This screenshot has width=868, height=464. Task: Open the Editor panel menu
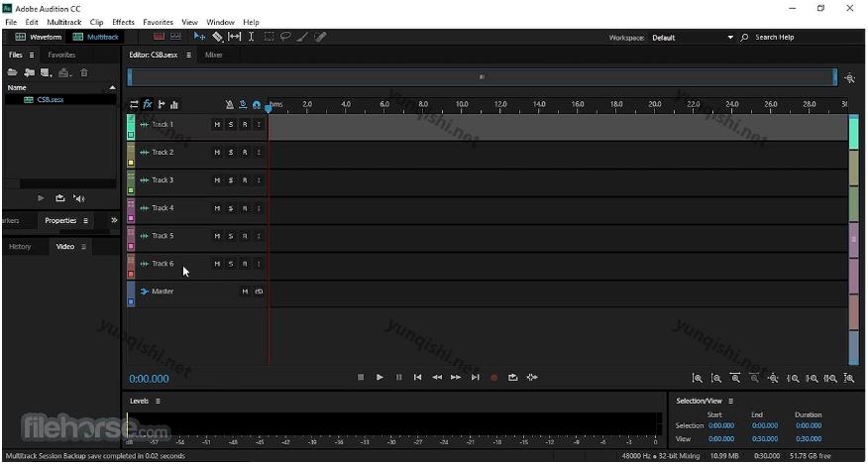[189, 55]
